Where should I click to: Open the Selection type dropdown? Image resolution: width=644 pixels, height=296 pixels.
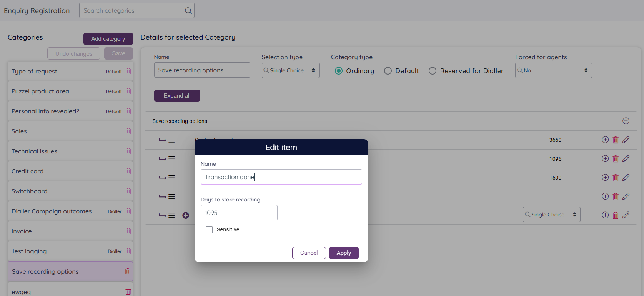tap(290, 71)
